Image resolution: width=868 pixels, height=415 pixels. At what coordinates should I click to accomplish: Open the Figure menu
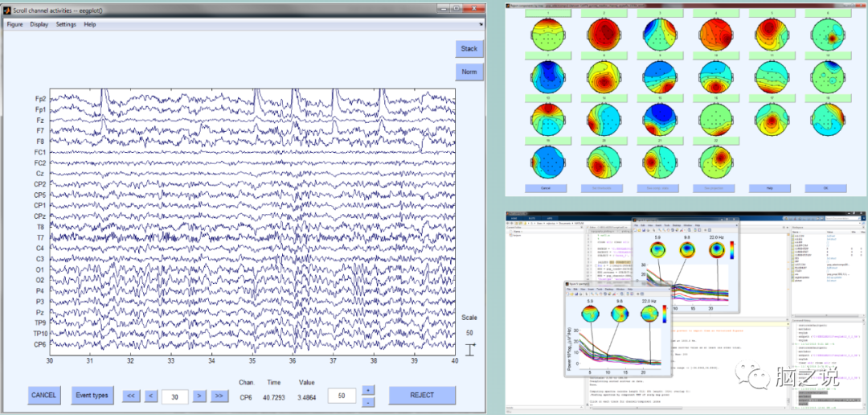(x=15, y=25)
